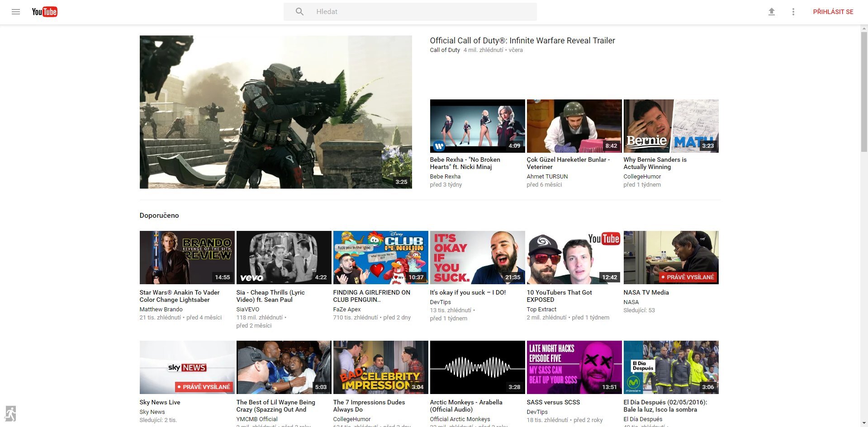Open the Call of Duty channel link
868x427 pixels.
(x=445, y=50)
